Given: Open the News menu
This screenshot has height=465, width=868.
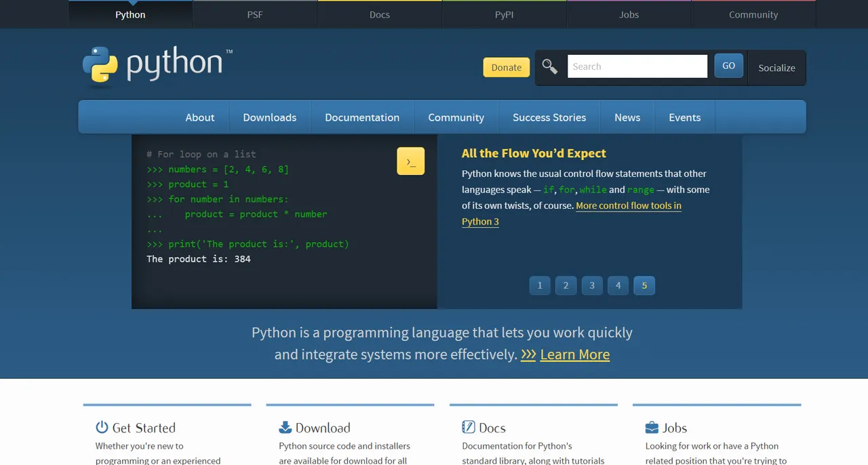Looking at the screenshot, I should click(x=627, y=117).
